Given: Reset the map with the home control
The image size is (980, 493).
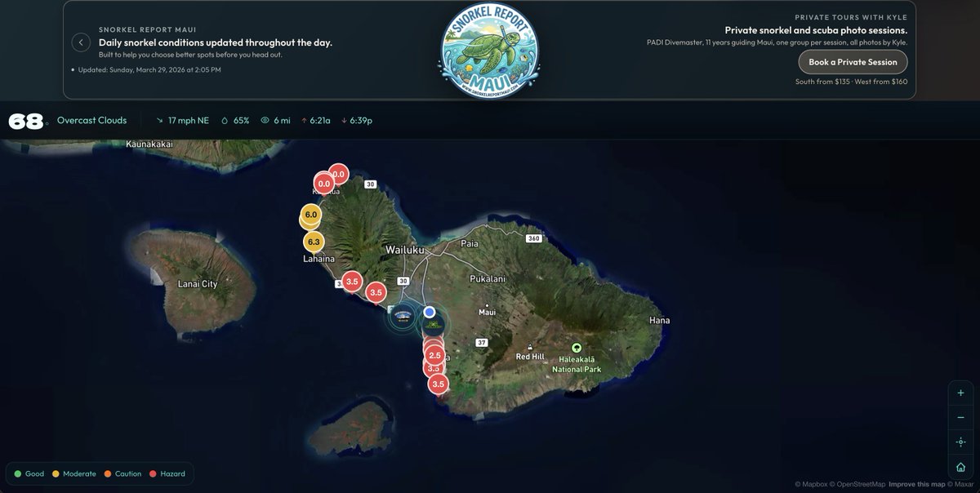Looking at the screenshot, I should tap(960, 467).
